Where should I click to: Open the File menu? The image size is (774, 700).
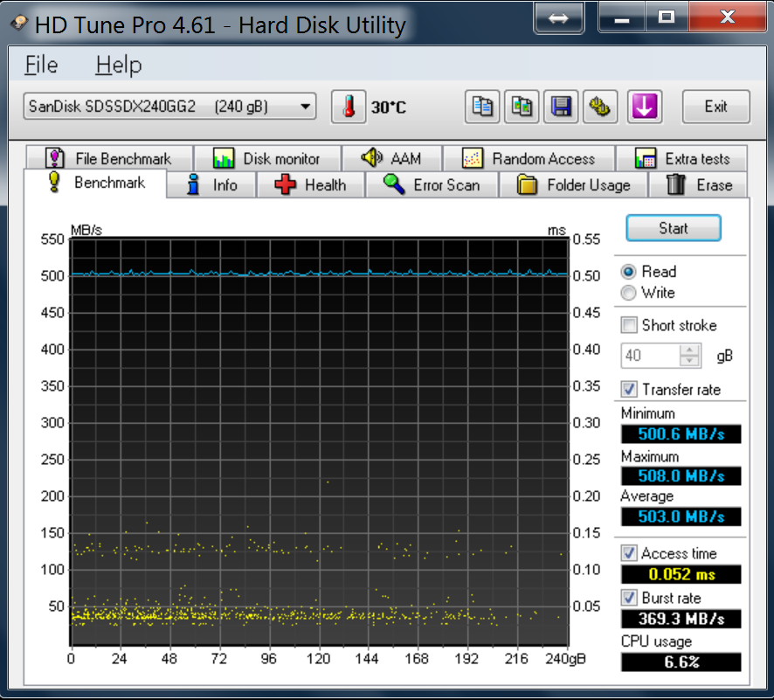41,65
